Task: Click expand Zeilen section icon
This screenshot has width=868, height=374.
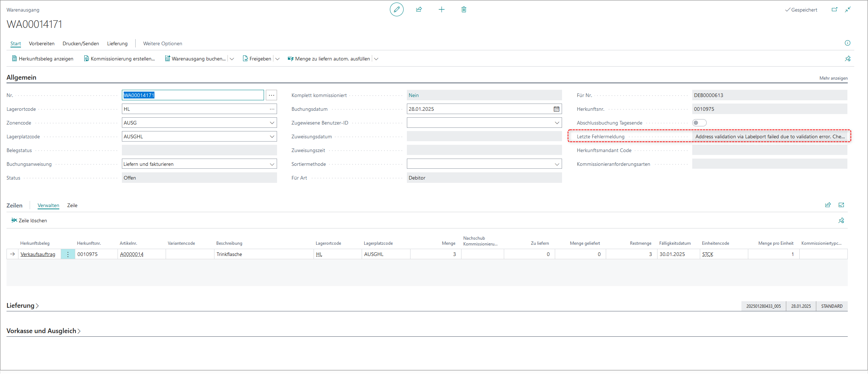Action: (841, 205)
